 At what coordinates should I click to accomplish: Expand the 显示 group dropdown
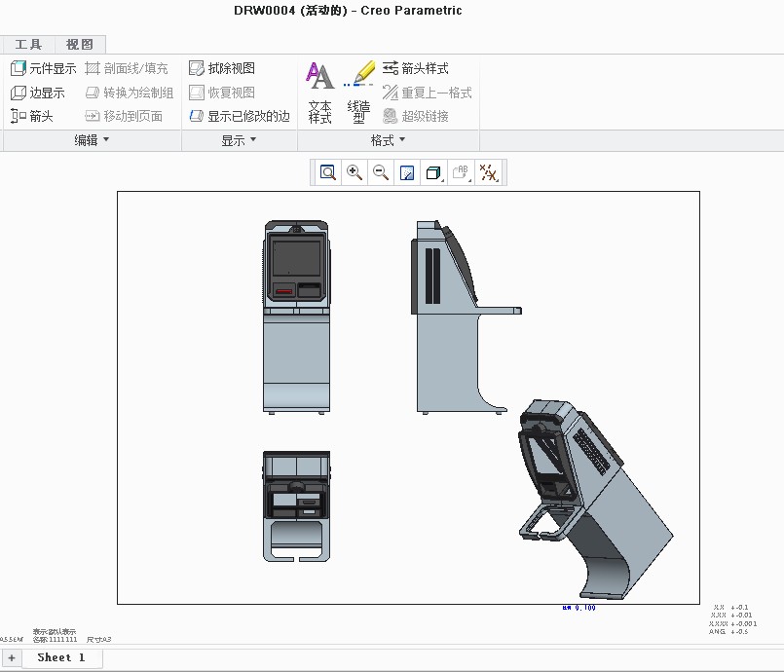tap(239, 140)
